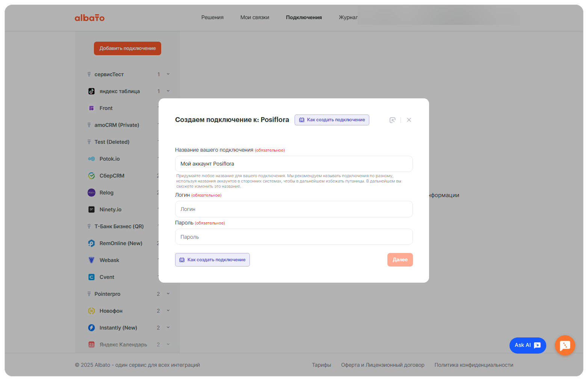Launch the Ask AI assistant
Screen dimensions: 588x381
(528, 345)
